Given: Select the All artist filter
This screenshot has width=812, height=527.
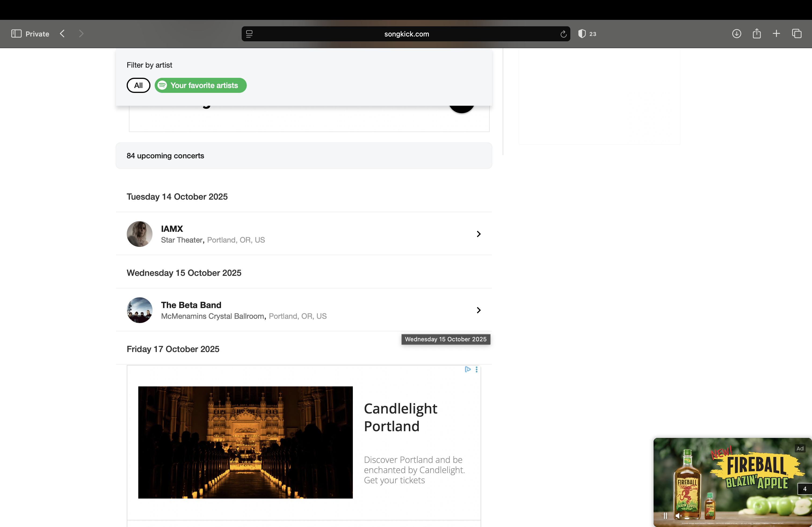Looking at the screenshot, I should [138, 85].
